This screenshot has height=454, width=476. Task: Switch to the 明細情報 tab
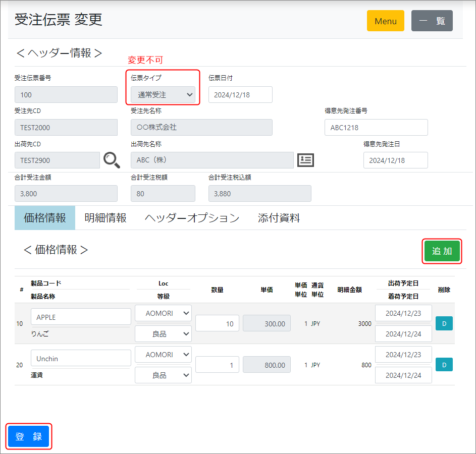(105, 218)
